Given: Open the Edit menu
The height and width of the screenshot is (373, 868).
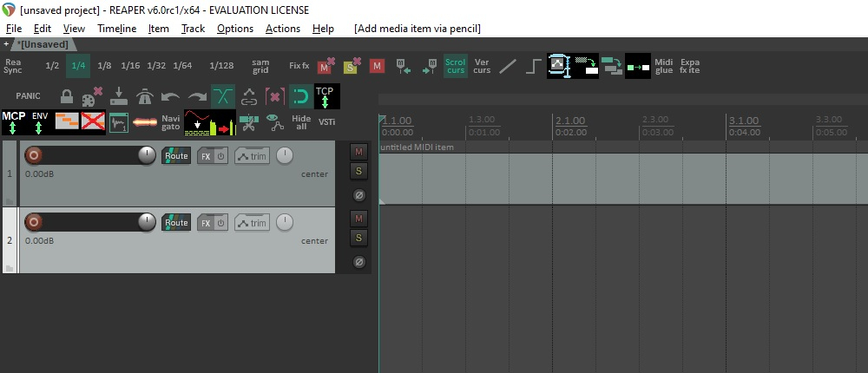Looking at the screenshot, I should (x=42, y=29).
